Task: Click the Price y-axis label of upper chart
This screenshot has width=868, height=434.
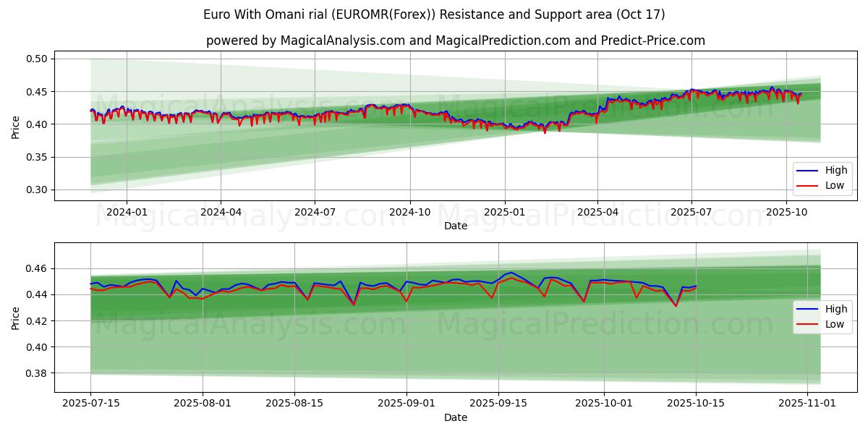Action: (16, 127)
